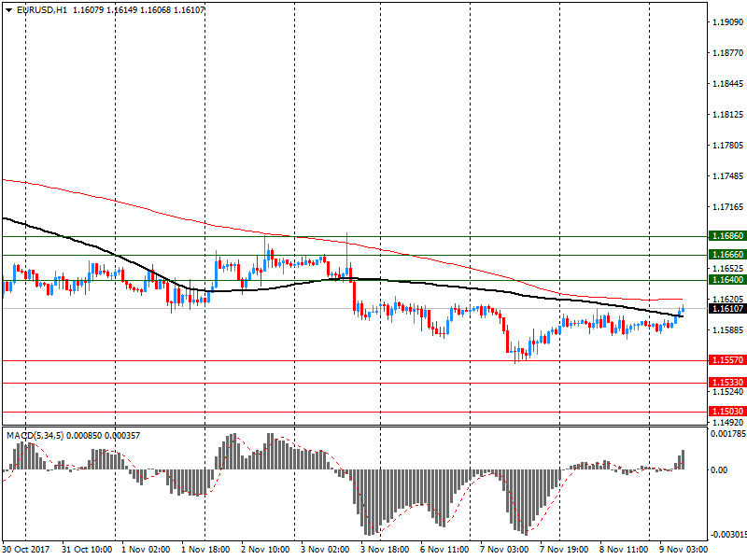747x560 pixels.
Task: Click the 1.16525 price scale value
Action: tap(727, 269)
